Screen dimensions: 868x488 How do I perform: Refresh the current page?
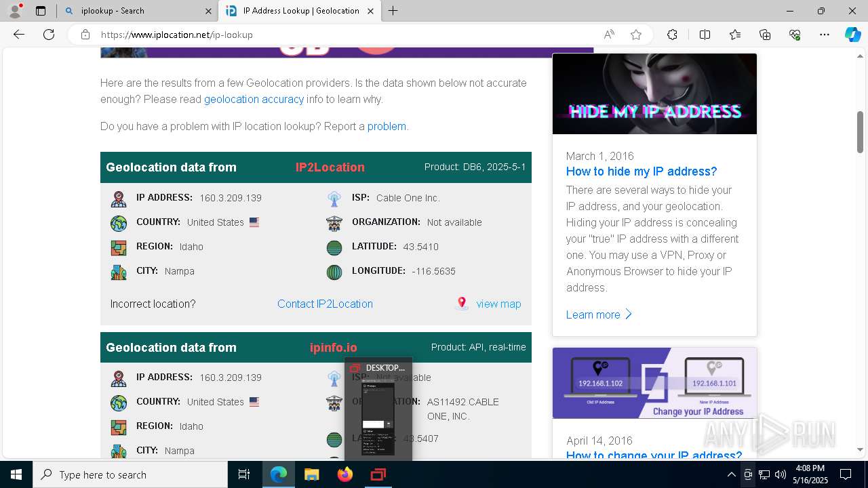click(x=49, y=35)
